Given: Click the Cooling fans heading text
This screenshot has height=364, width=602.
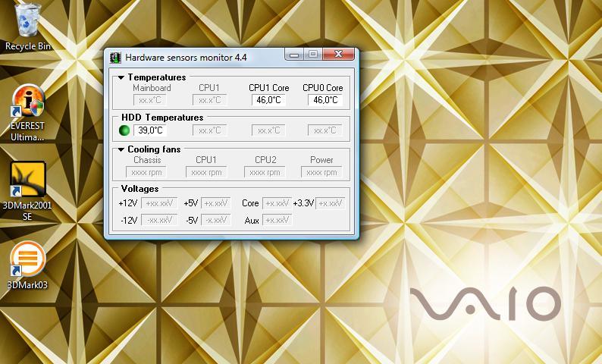Looking at the screenshot, I should [154, 149].
